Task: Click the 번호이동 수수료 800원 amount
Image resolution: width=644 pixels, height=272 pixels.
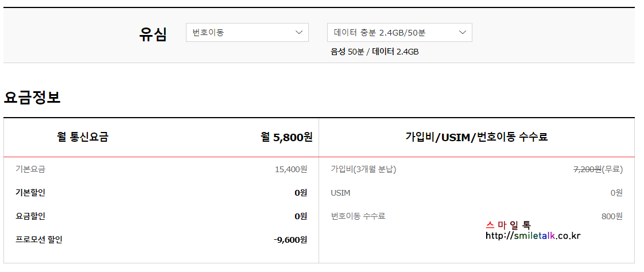Action: [x=612, y=216]
